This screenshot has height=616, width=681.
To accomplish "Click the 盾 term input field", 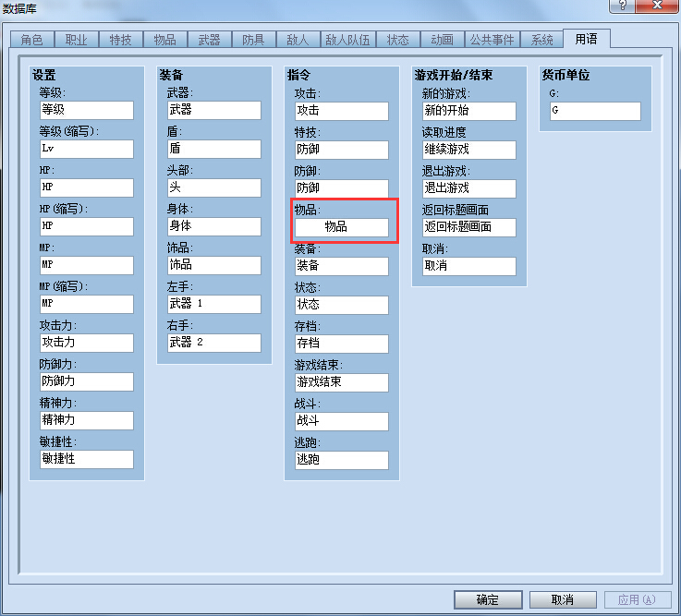I will (x=214, y=149).
